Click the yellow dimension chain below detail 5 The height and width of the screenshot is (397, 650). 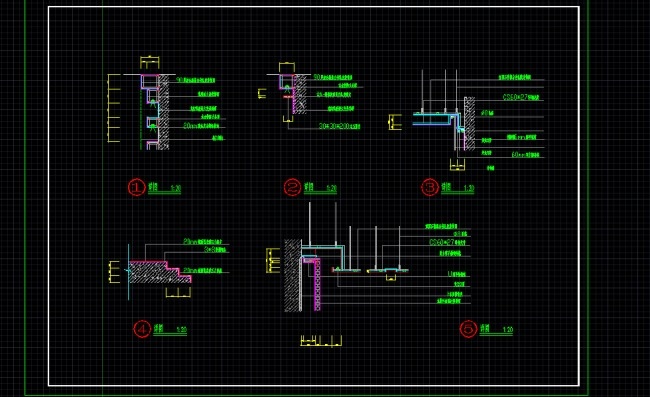tap(321, 341)
